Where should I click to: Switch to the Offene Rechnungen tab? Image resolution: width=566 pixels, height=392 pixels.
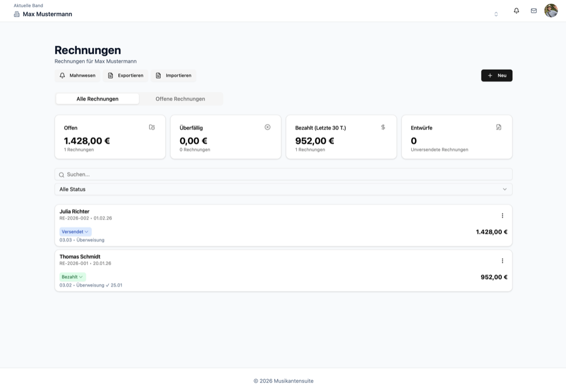point(181,99)
